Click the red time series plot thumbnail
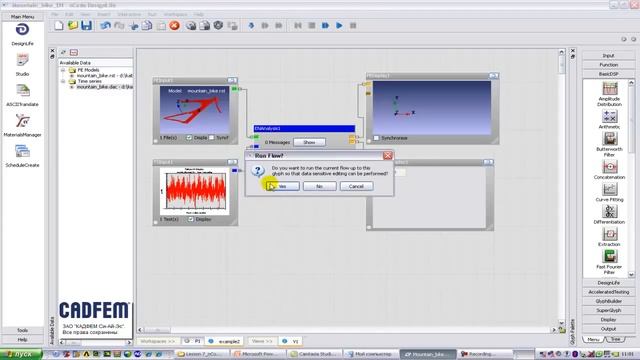 coord(195,191)
